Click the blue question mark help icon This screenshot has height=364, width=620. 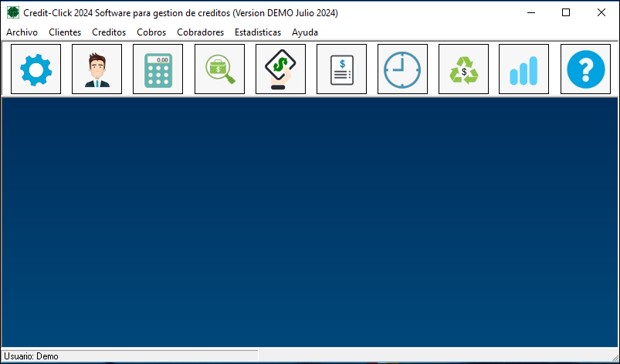[x=584, y=69]
